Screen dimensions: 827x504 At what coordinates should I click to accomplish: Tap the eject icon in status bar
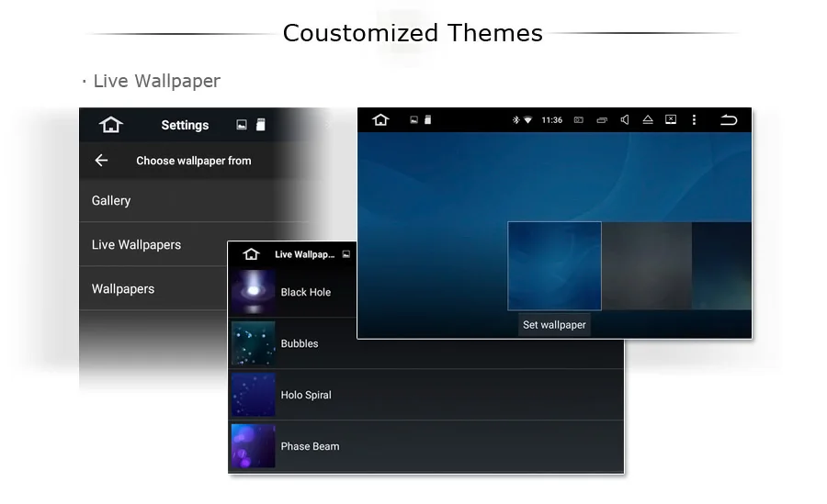coord(648,119)
